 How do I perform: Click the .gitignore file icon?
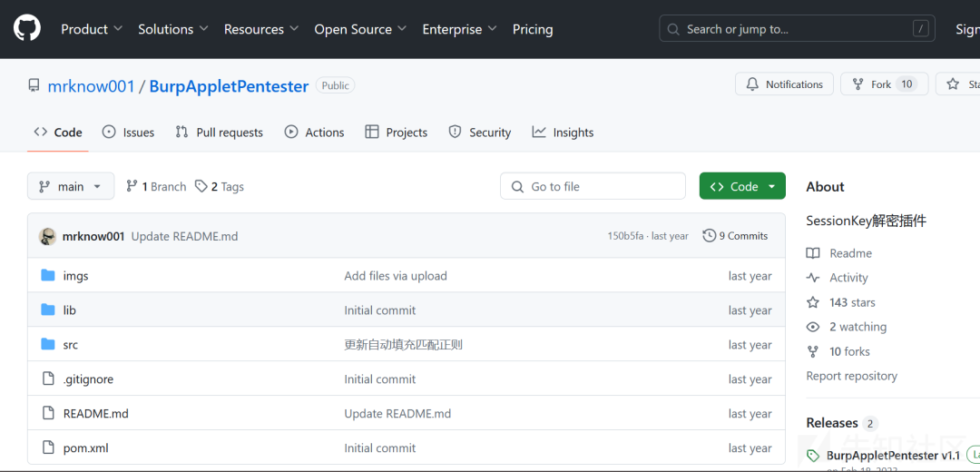click(x=48, y=379)
